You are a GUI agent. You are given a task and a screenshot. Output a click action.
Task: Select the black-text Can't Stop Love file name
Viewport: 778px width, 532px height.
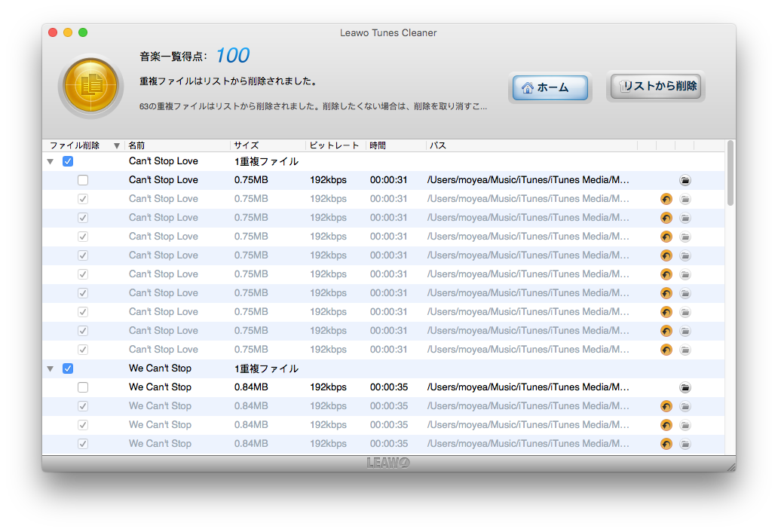(164, 180)
